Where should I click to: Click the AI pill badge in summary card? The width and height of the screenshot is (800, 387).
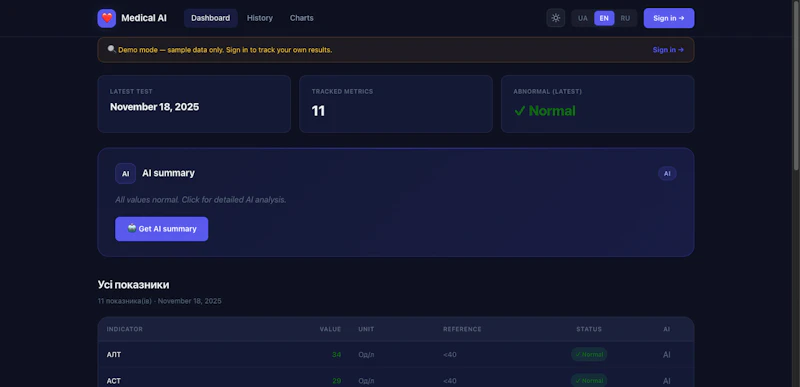pos(667,173)
